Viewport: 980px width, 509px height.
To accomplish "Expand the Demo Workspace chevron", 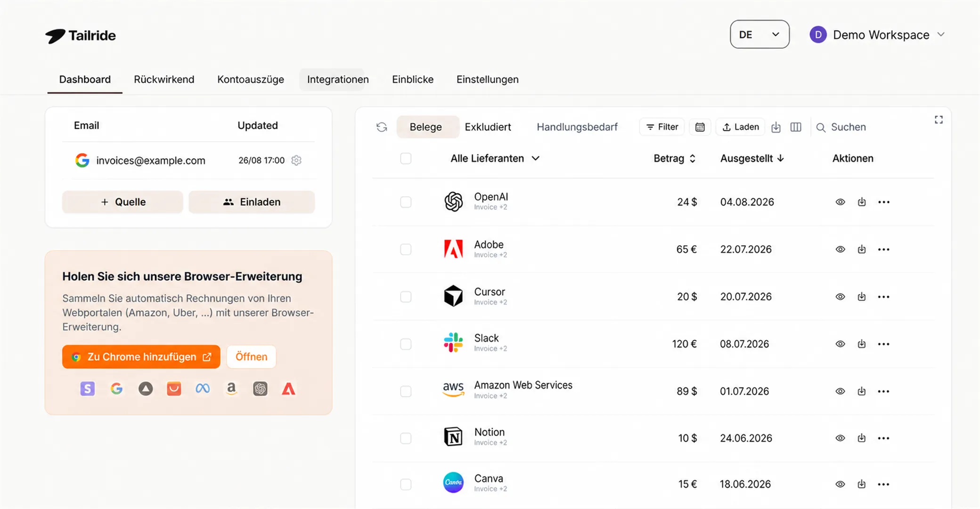I will [941, 34].
